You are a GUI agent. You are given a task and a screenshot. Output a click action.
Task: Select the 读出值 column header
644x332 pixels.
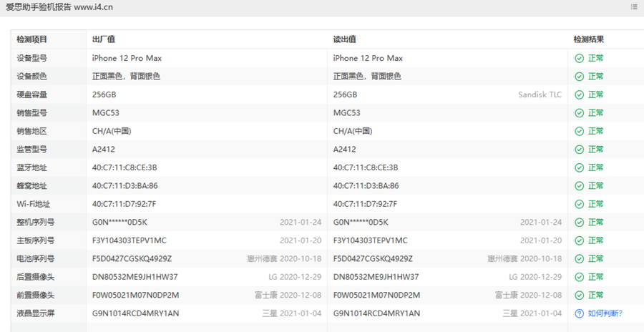[345, 39]
